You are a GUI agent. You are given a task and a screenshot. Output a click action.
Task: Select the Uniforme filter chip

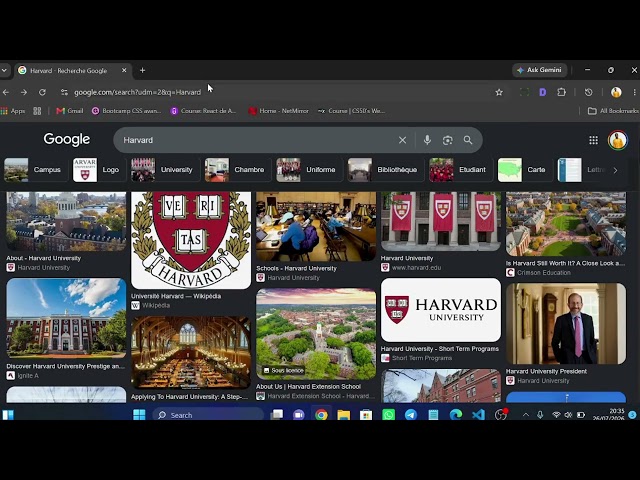pos(308,170)
